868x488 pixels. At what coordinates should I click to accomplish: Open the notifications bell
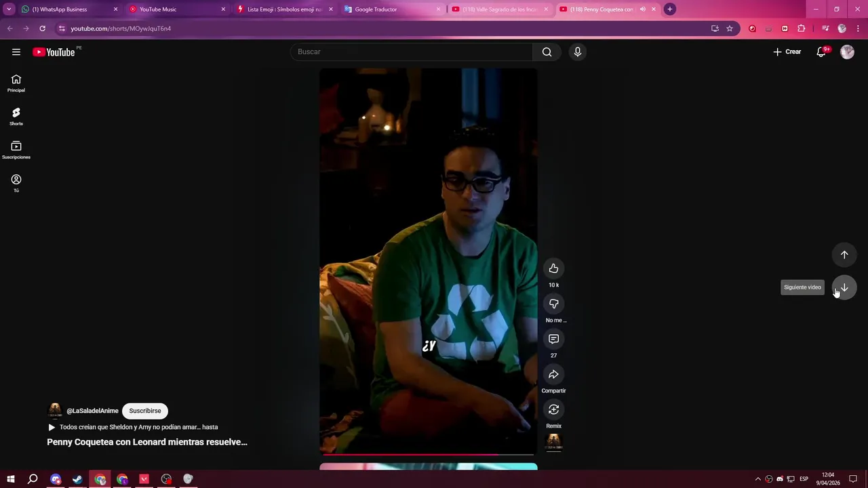(x=821, y=52)
